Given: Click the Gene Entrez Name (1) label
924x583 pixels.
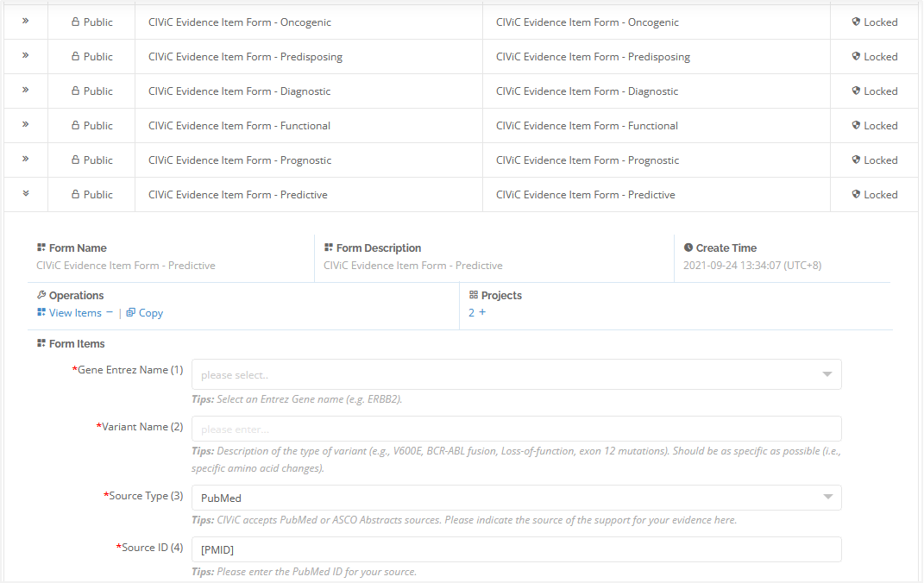Looking at the screenshot, I should pyautogui.click(x=128, y=370).
